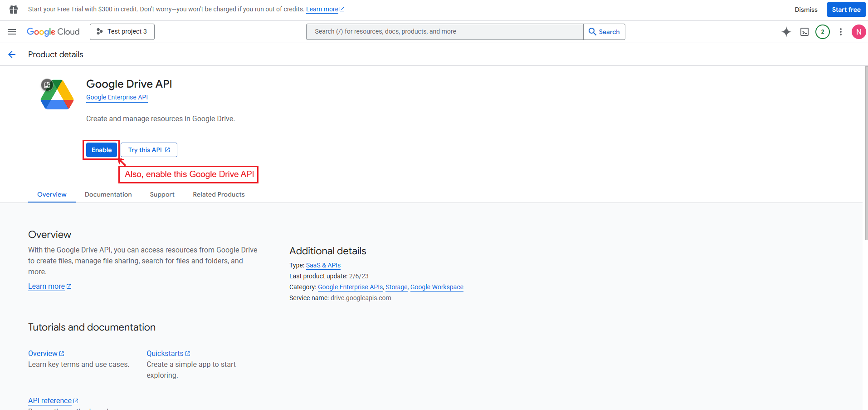
Task: Dismiss the free trial banner
Action: point(805,10)
